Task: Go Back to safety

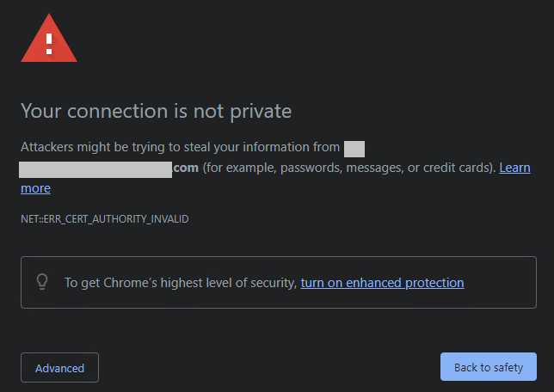Action: coord(489,366)
